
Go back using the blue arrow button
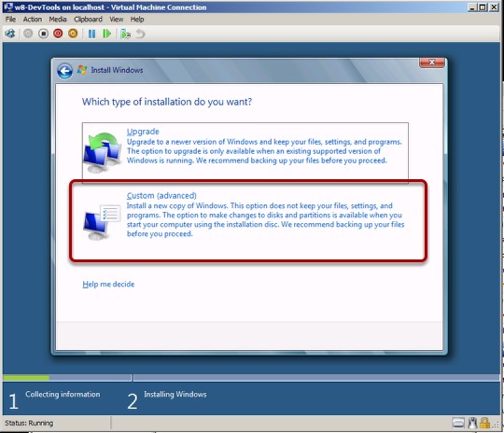(x=65, y=71)
